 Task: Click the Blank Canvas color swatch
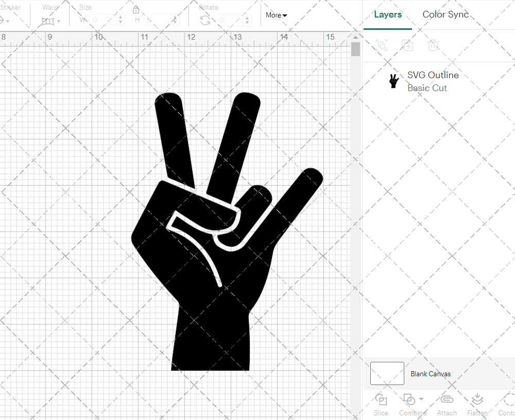tap(387, 374)
